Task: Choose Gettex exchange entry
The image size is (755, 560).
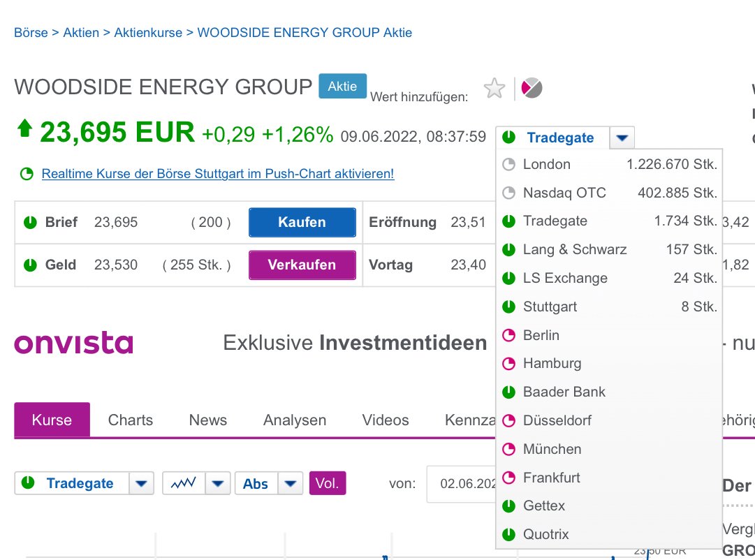Action: 609,506
